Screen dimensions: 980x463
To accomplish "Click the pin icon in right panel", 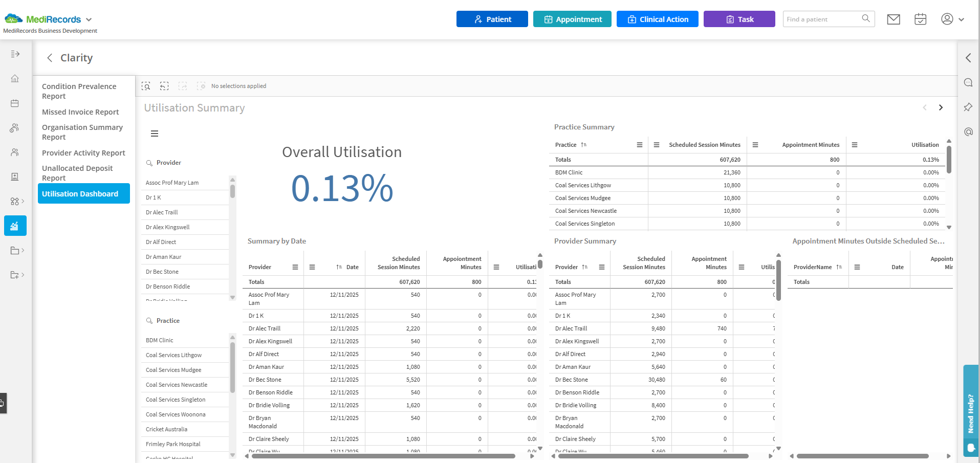I will coord(968,107).
